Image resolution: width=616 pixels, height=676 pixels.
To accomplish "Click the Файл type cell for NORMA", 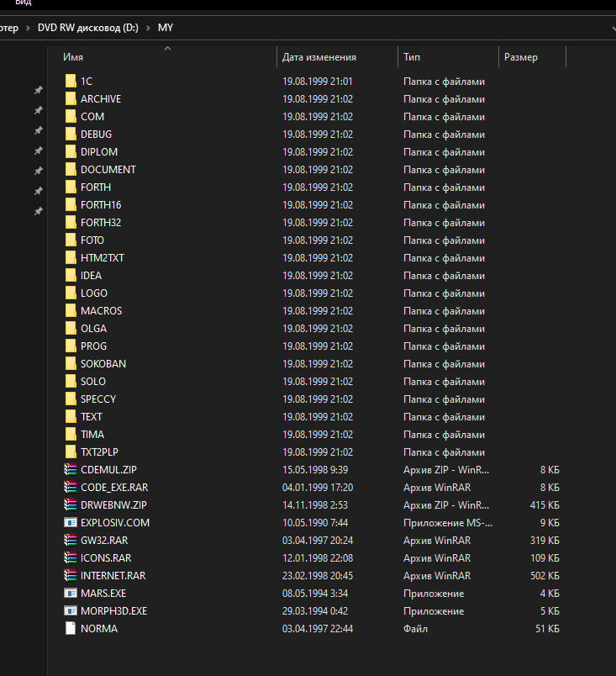I will point(415,629).
